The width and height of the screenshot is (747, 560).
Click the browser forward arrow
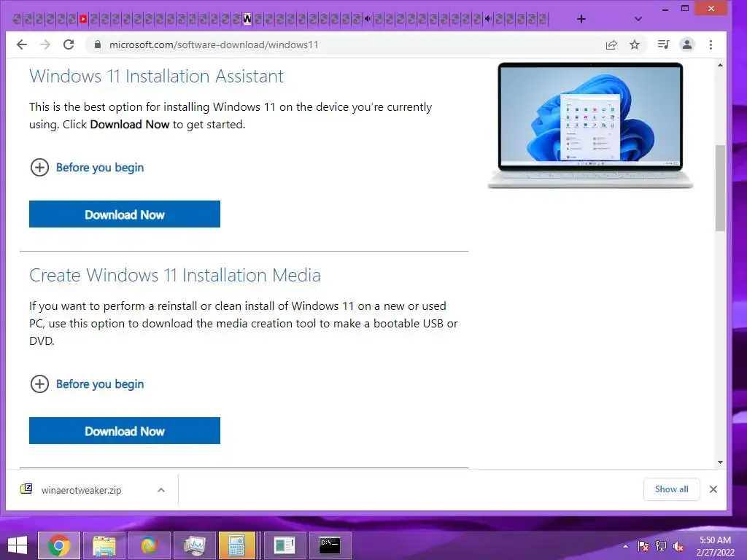point(45,44)
